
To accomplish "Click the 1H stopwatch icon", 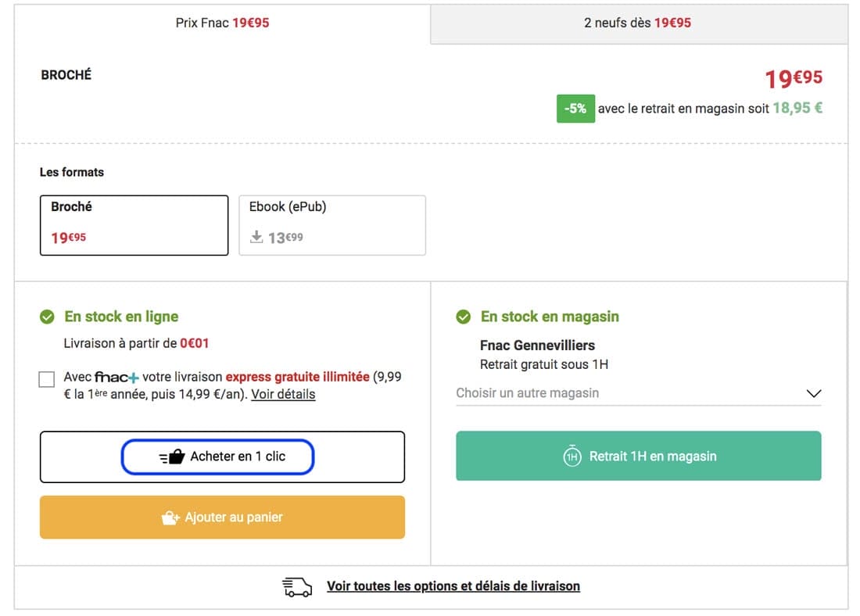I will 572,457.
